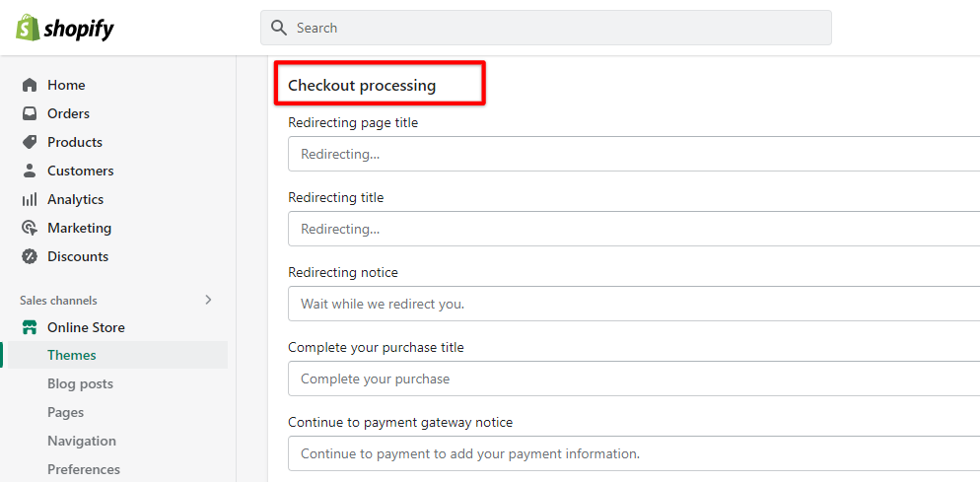Go to Blog posts

[x=80, y=383]
